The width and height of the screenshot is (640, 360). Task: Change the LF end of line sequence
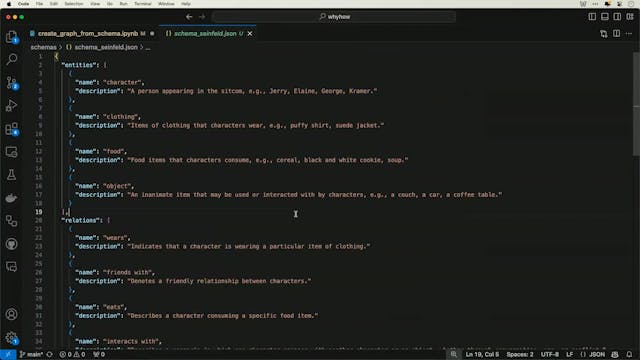569,354
